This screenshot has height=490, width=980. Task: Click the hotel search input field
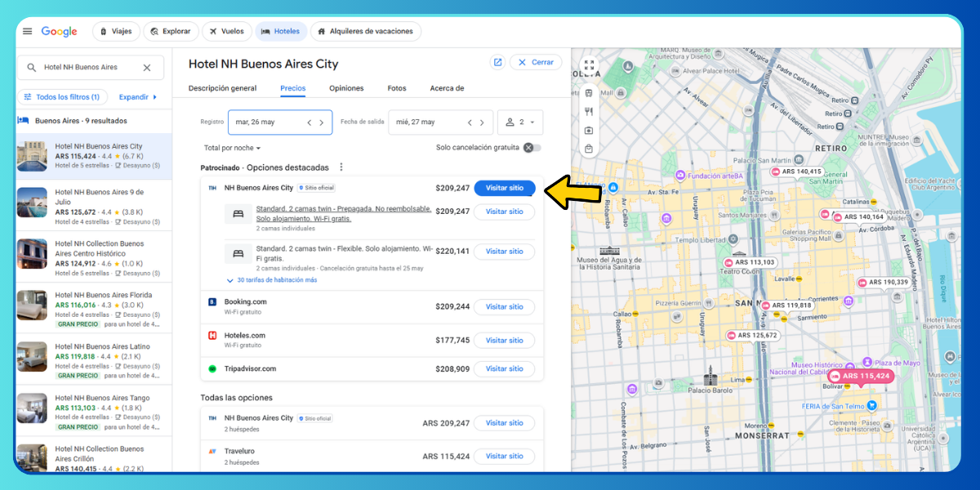[90, 68]
